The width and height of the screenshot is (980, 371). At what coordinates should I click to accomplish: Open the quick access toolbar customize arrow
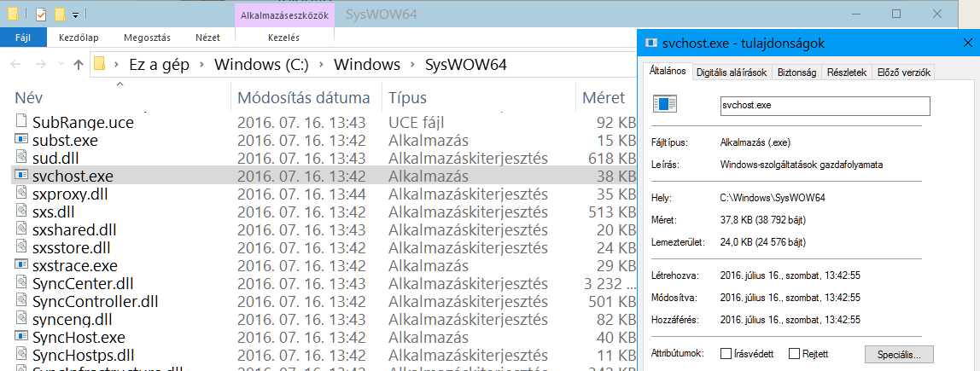75,14
